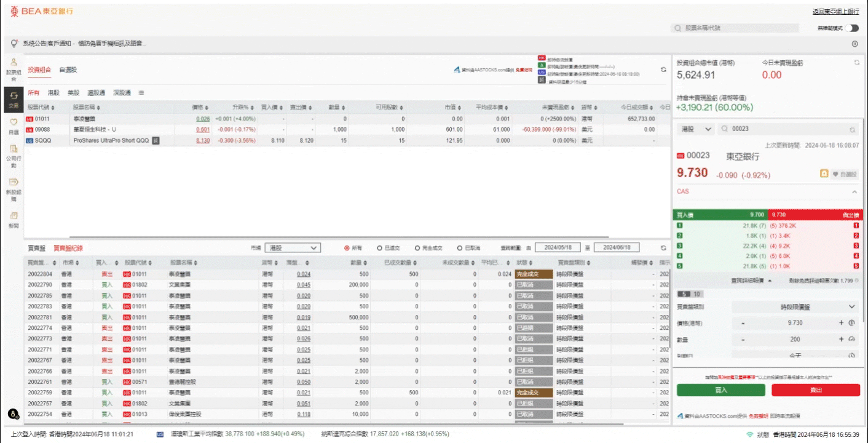Switch to the 買賣盤紀錄 tab
This screenshot has height=443, width=868.
click(x=68, y=248)
